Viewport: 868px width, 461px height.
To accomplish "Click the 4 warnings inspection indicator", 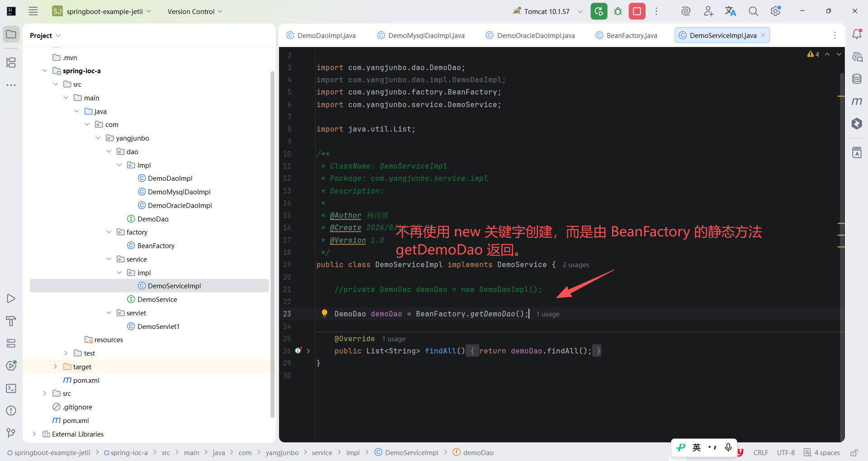I will click(x=813, y=54).
